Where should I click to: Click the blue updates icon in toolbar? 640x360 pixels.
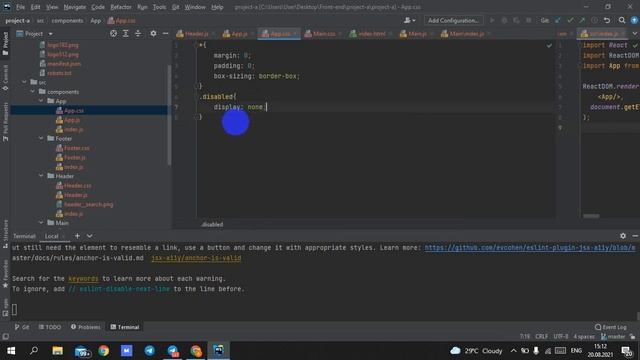634,20
